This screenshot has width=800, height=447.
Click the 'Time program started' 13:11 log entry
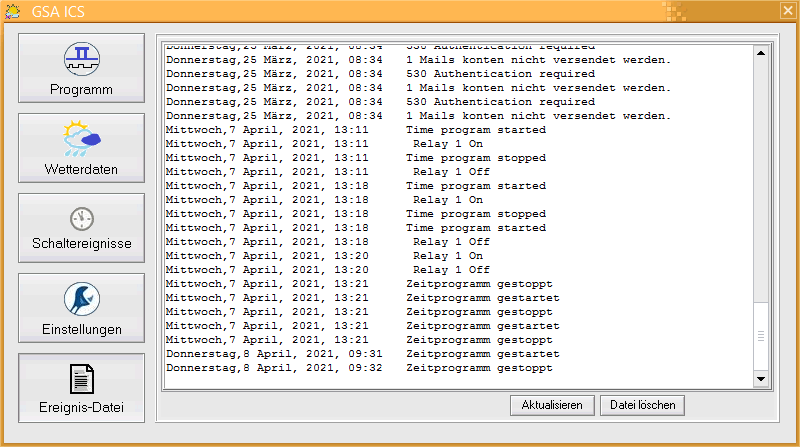click(356, 130)
